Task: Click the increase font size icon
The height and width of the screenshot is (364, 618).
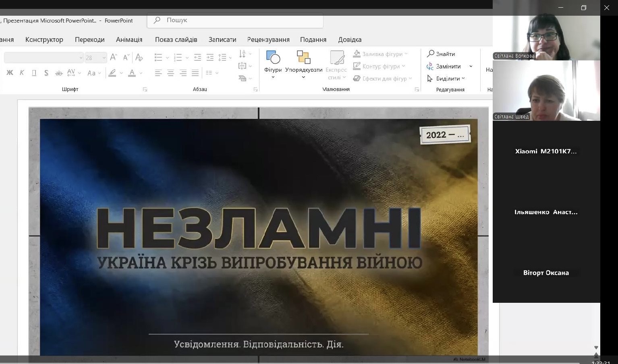Action: click(x=114, y=58)
